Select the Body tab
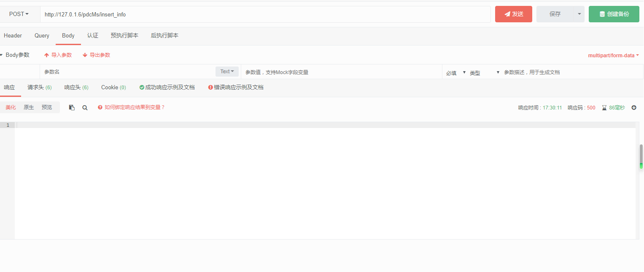Viewport: 644px width, 272px height. (x=68, y=36)
